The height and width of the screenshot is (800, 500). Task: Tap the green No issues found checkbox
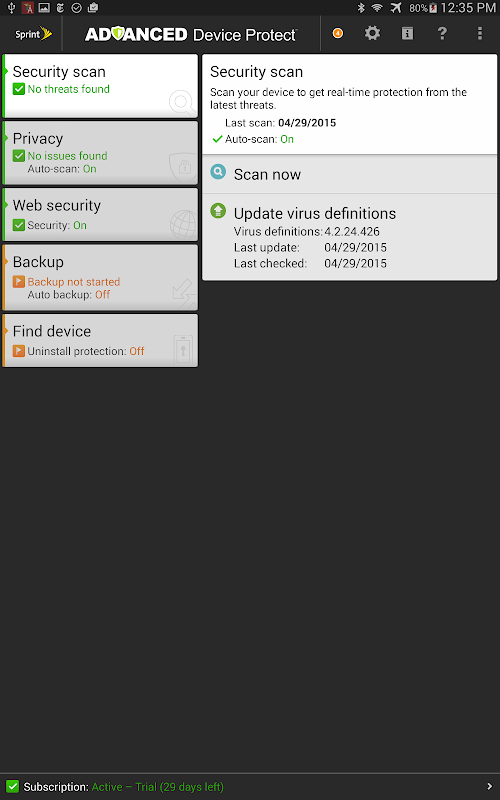point(19,156)
